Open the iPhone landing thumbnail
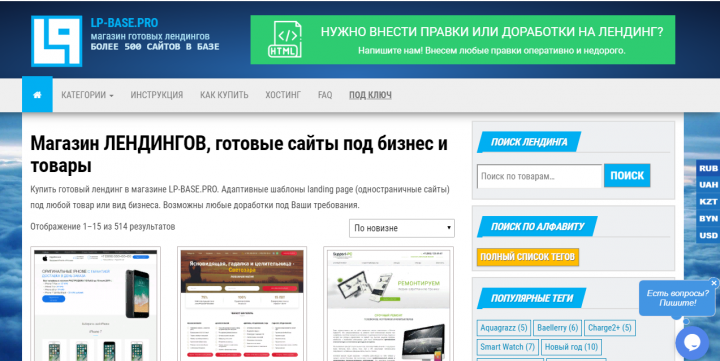This screenshot has width=720, height=361. (96, 304)
